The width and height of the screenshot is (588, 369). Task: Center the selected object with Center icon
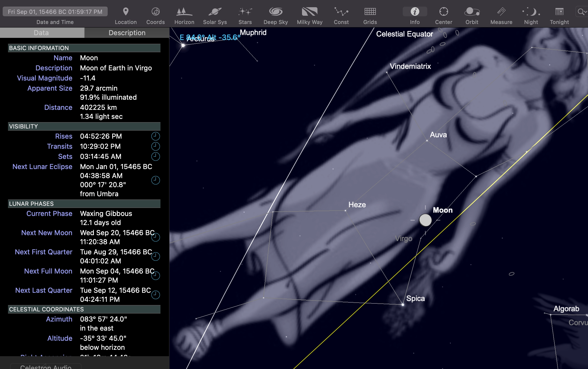[x=444, y=12]
